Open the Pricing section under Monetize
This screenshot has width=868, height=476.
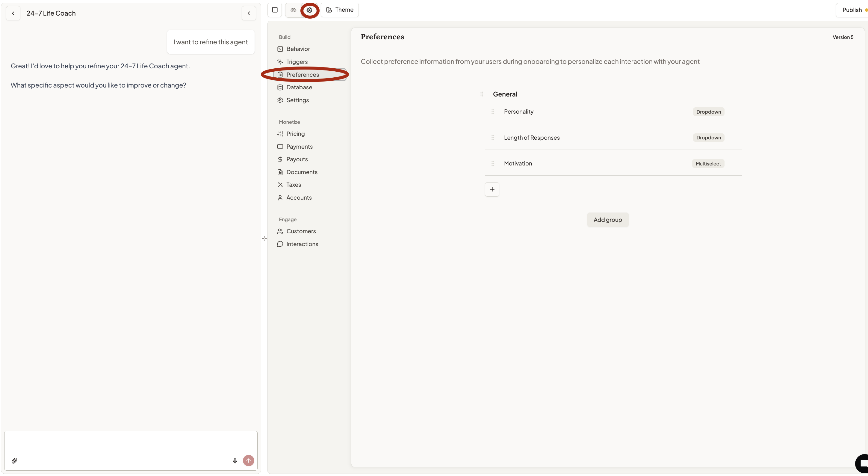pos(295,134)
